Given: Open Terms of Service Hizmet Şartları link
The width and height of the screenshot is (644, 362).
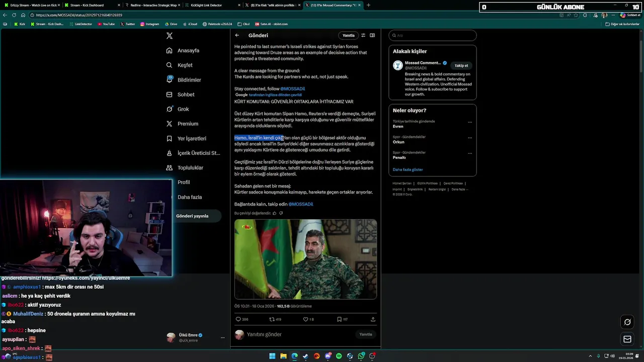Looking at the screenshot, I should 402,184.
